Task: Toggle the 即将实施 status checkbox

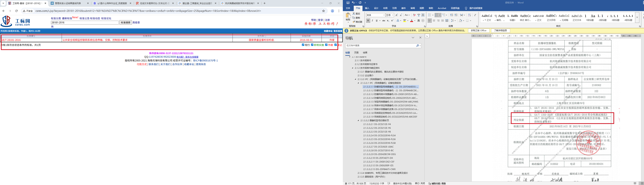Action: point(312,45)
